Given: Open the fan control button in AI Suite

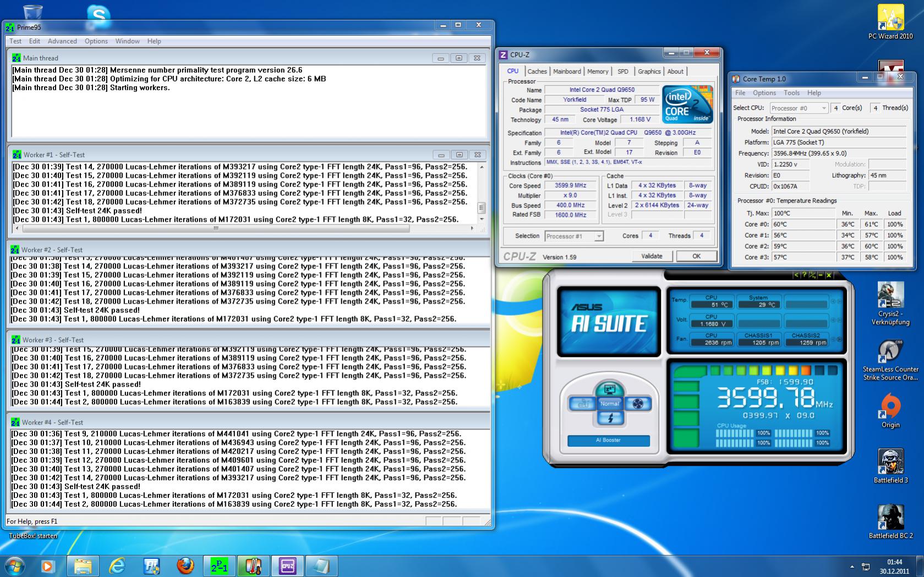Looking at the screenshot, I should 637,404.
